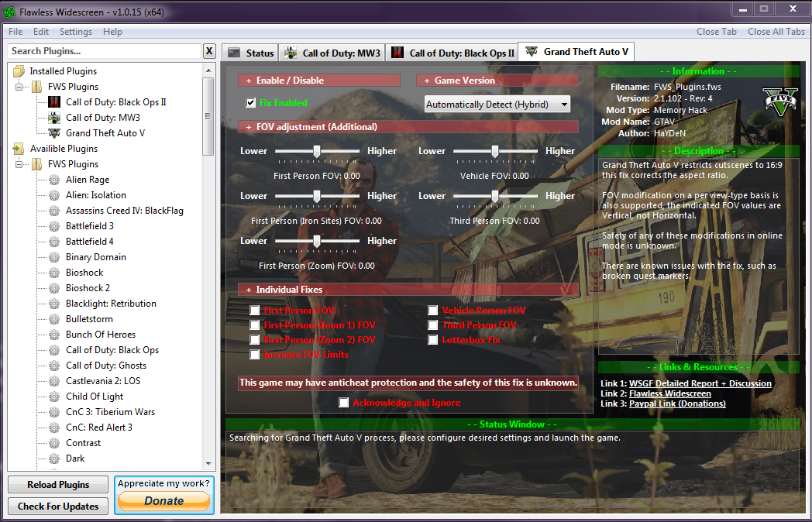Collapse the Enable / Disable section header
The width and height of the screenshot is (812, 522).
coord(319,81)
